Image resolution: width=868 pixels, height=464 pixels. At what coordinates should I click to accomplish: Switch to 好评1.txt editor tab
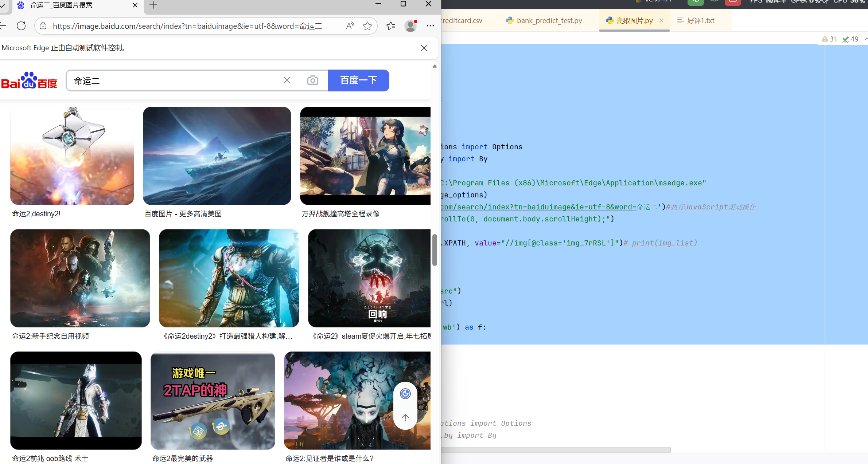(700, 21)
